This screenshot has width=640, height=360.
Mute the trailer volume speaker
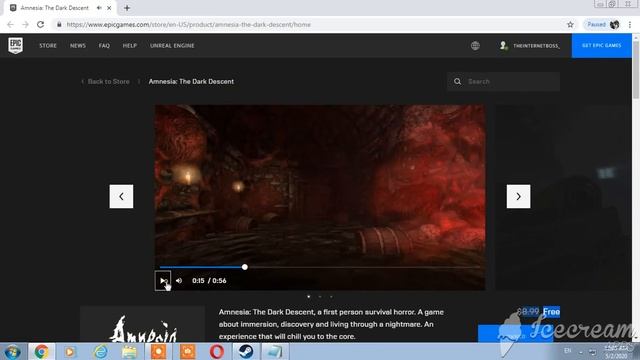click(x=179, y=281)
